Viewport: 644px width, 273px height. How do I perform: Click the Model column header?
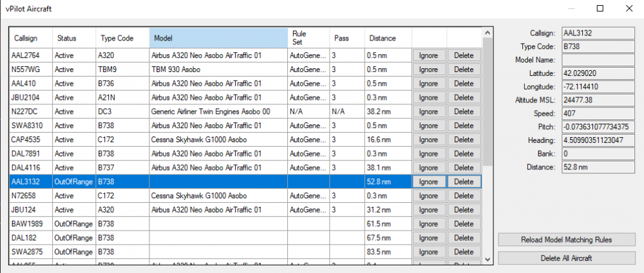[x=218, y=39]
